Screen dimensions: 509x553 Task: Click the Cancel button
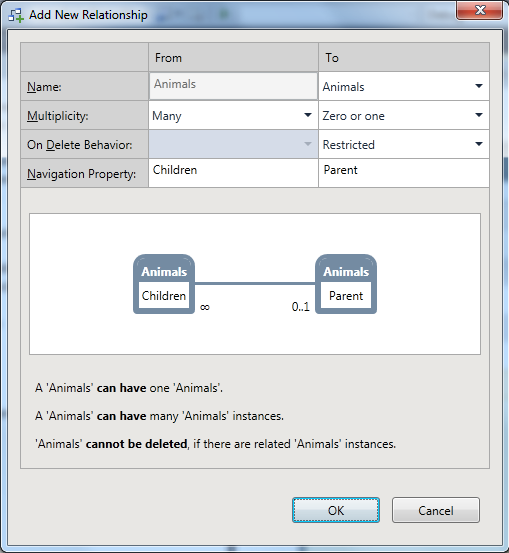point(436,510)
